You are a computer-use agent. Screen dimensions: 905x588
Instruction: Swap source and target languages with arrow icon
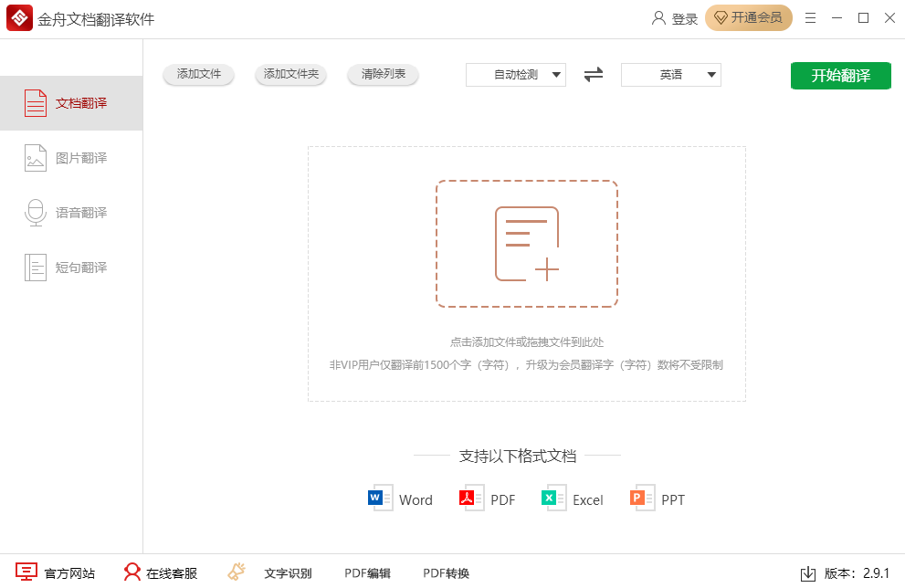[x=593, y=75]
